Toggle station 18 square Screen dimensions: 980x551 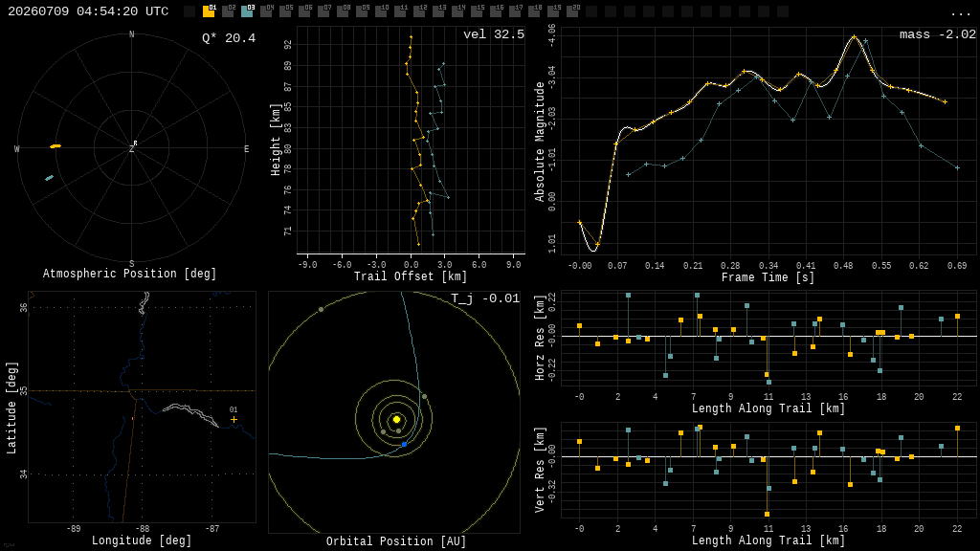534,11
